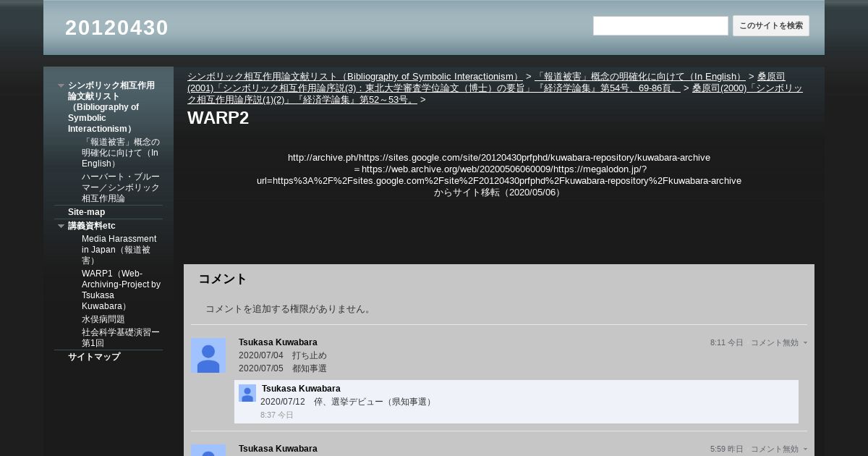Click Tsukasa Kuwabara name in the 8:37 reply
Viewport: 868px width, 456px height.
301,389
